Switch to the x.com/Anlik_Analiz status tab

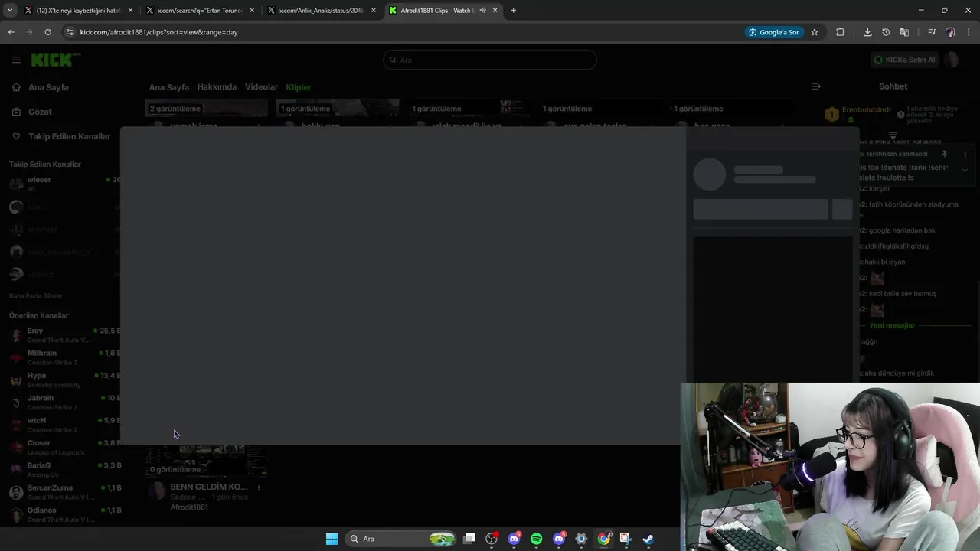point(321,10)
